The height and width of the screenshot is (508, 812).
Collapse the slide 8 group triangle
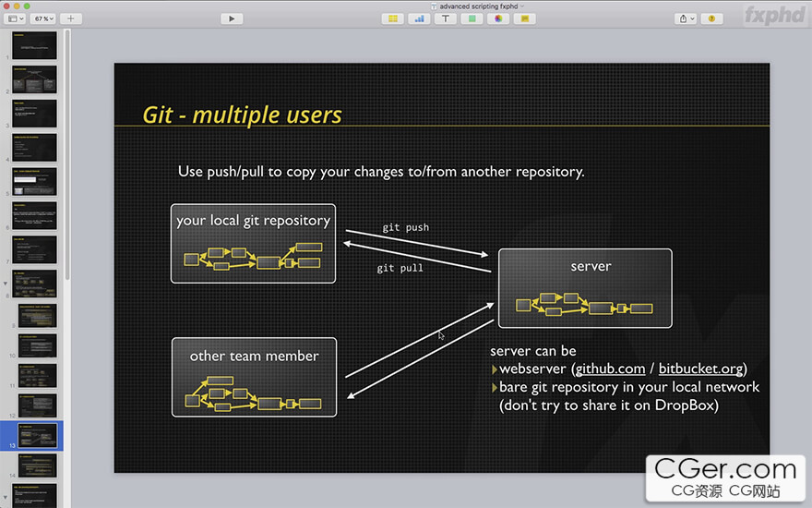pos(6,284)
